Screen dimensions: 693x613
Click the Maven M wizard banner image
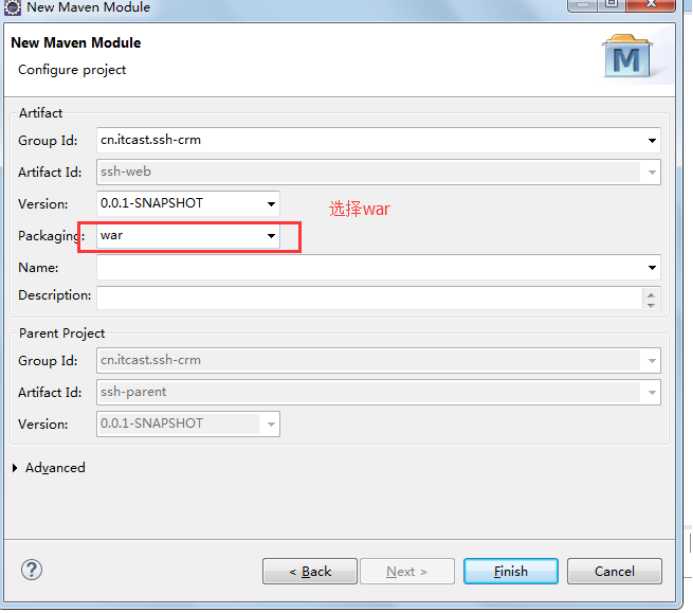coord(627,57)
